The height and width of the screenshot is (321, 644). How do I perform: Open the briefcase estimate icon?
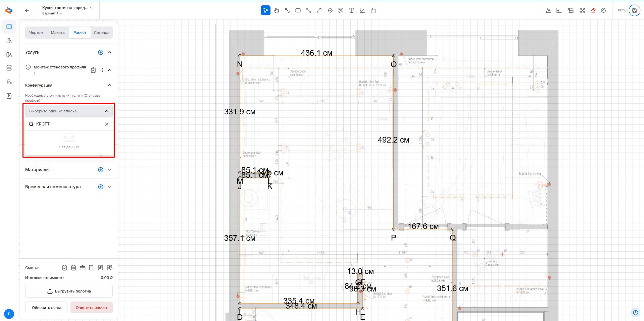tap(83, 268)
